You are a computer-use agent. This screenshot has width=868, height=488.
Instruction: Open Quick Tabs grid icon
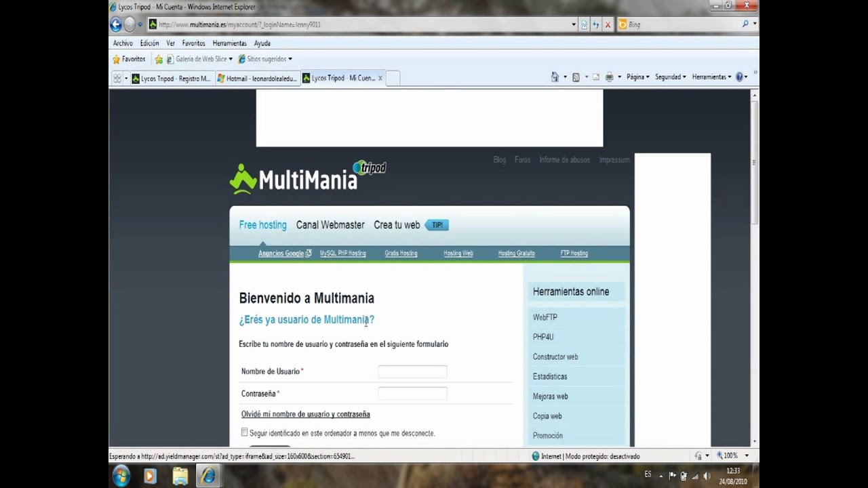point(117,79)
